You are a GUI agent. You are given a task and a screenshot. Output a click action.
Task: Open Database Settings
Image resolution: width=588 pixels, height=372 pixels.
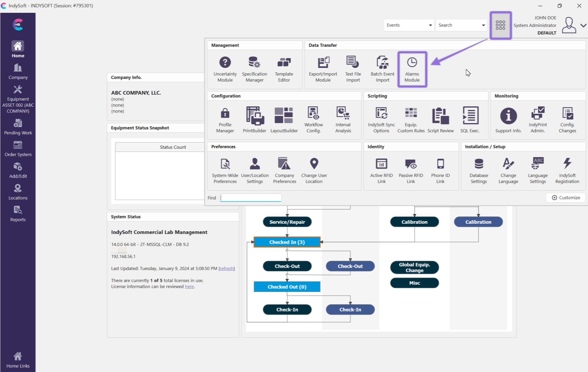pos(479,170)
